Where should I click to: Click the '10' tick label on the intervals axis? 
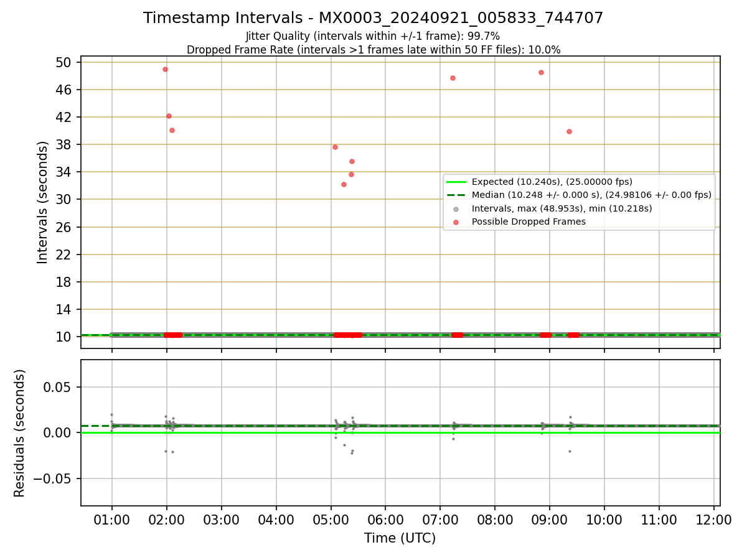(x=65, y=337)
